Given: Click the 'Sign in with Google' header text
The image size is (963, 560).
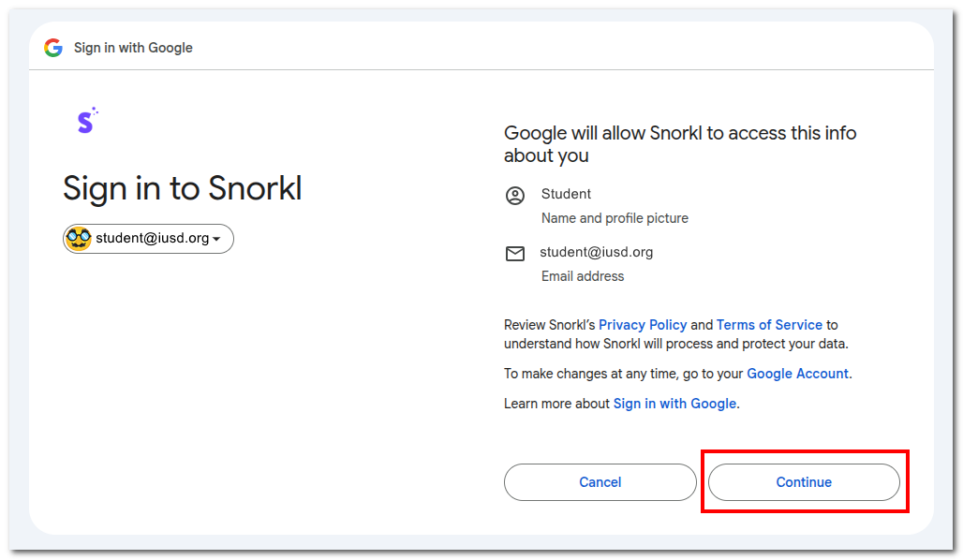Looking at the screenshot, I should 133,48.
